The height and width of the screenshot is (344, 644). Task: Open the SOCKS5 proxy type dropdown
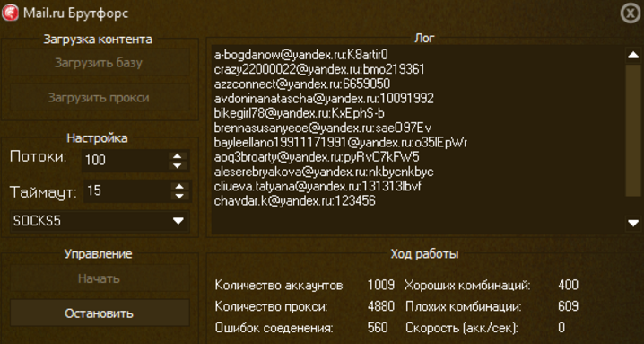(100, 221)
